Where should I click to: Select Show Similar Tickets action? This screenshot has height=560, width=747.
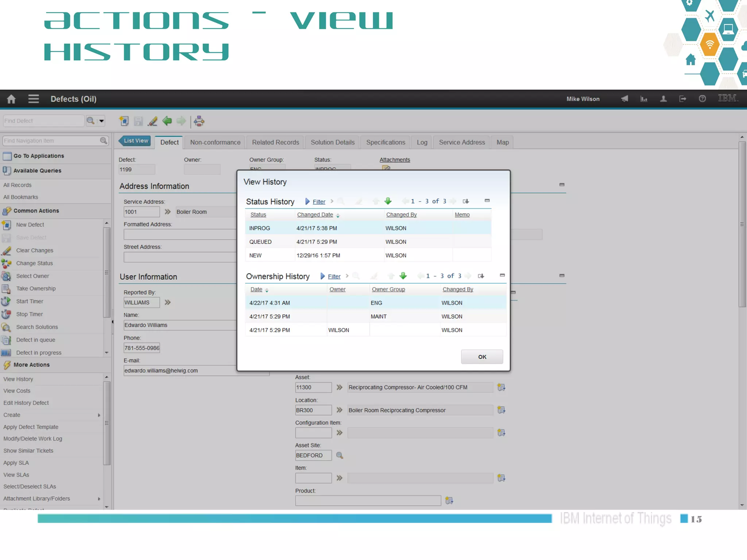pos(28,451)
